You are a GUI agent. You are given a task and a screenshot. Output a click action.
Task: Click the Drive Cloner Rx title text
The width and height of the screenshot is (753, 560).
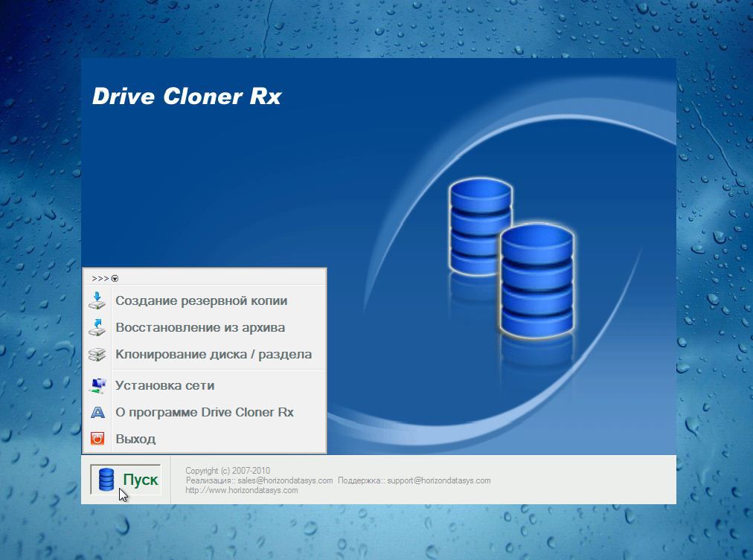(186, 97)
